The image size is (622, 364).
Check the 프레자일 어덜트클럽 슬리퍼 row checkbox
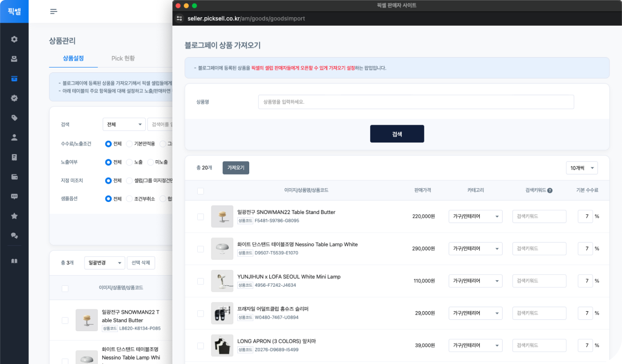pyautogui.click(x=200, y=313)
